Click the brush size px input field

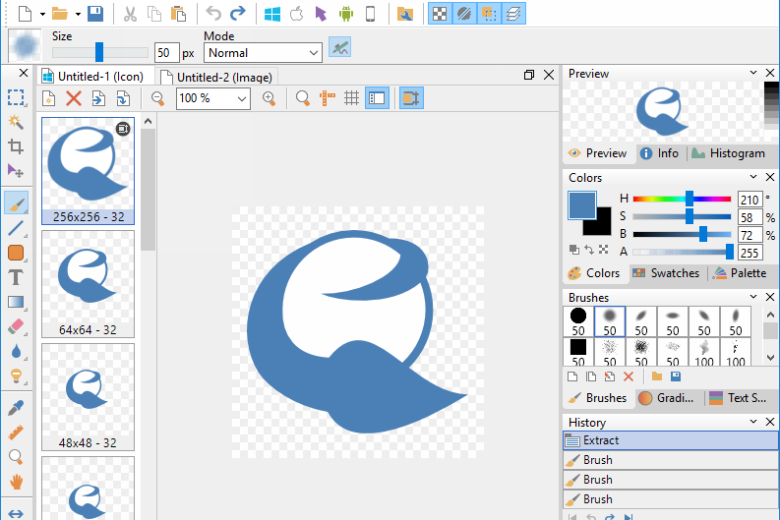click(x=167, y=53)
